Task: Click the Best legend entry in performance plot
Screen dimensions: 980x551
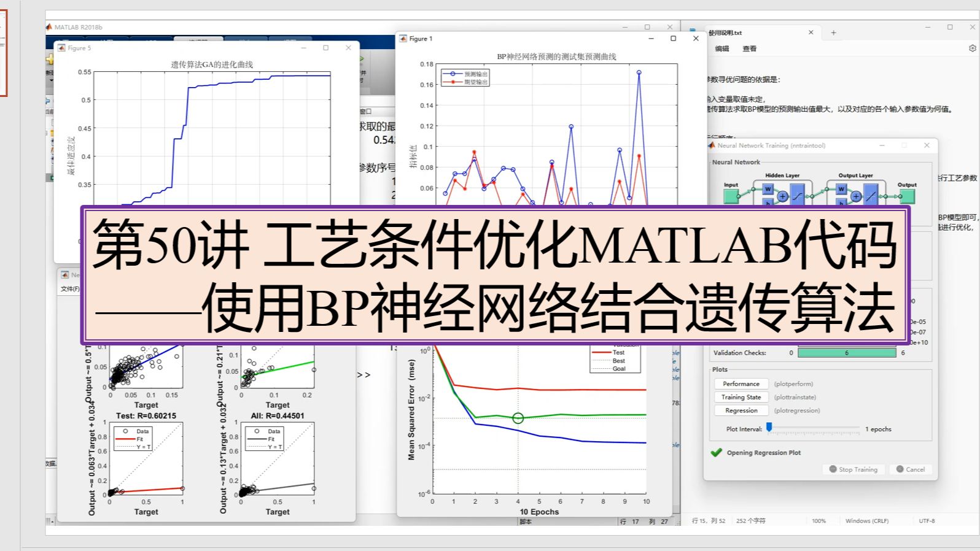Action: click(x=608, y=361)
